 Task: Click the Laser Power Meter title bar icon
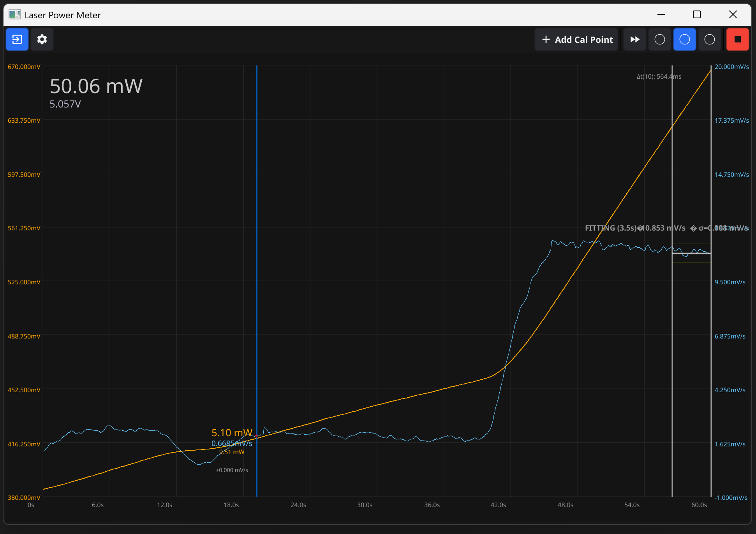click(15, 14)
